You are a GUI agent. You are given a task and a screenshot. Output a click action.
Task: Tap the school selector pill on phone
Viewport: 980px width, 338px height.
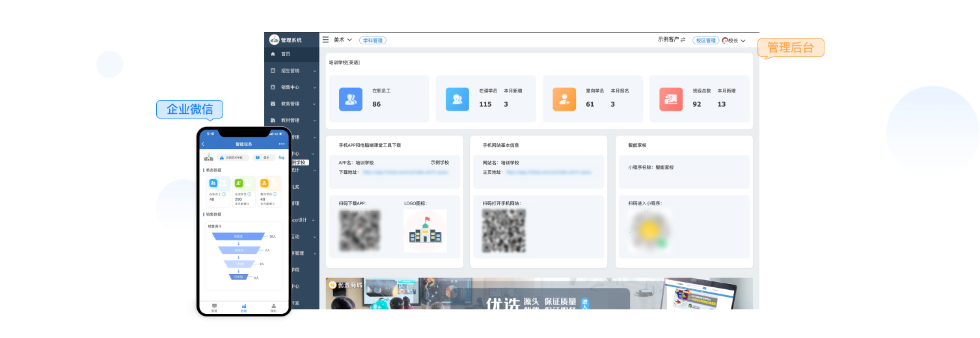click(x=233, y=158)
